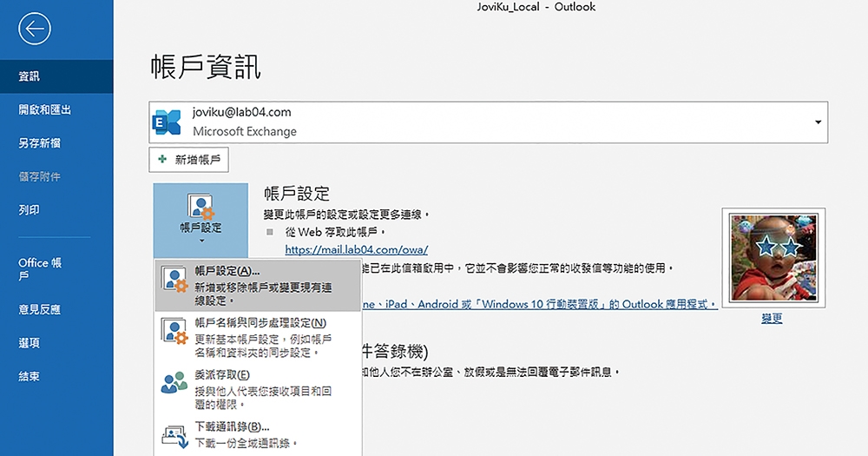Open 開啟和匯出 in the sidebar
Viewport: 868px width, 456px height.
45,110
